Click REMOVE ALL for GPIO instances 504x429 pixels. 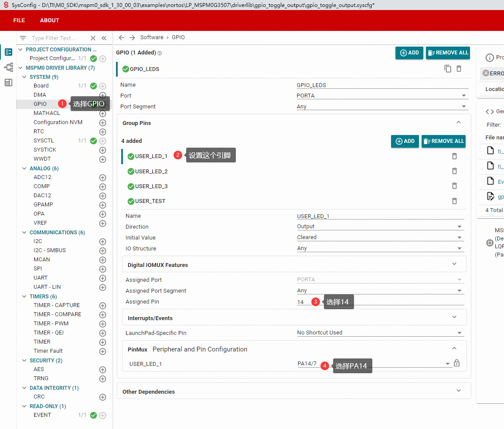click(448, 53)
